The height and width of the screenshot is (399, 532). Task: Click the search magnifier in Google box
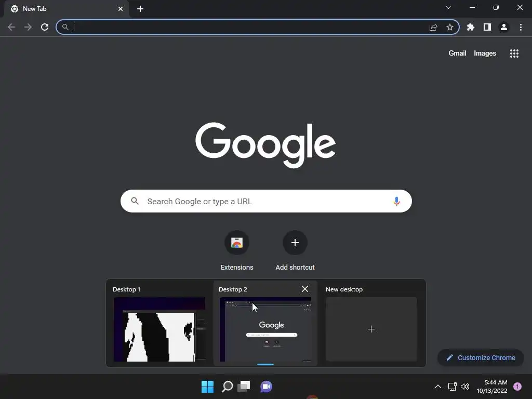click(135, 201)
